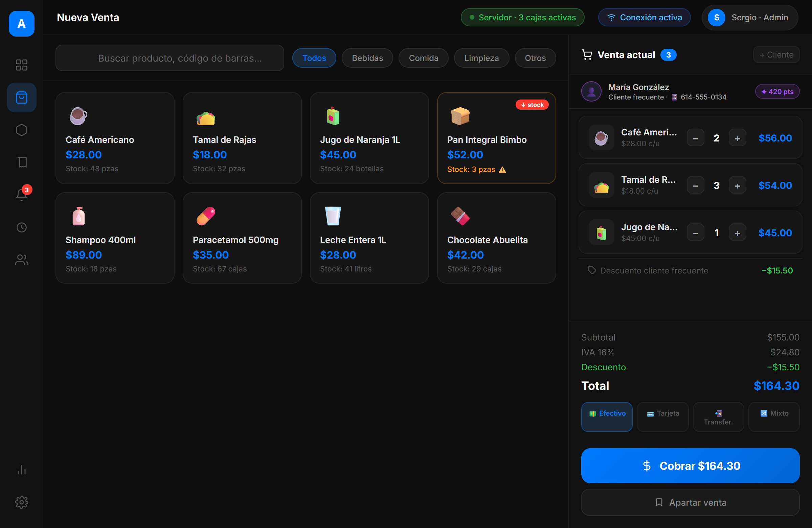The width and height of the screenshot is (812, 528).
Task: Open inventory box icon in sidebar
Action: (x=22, y=130)
